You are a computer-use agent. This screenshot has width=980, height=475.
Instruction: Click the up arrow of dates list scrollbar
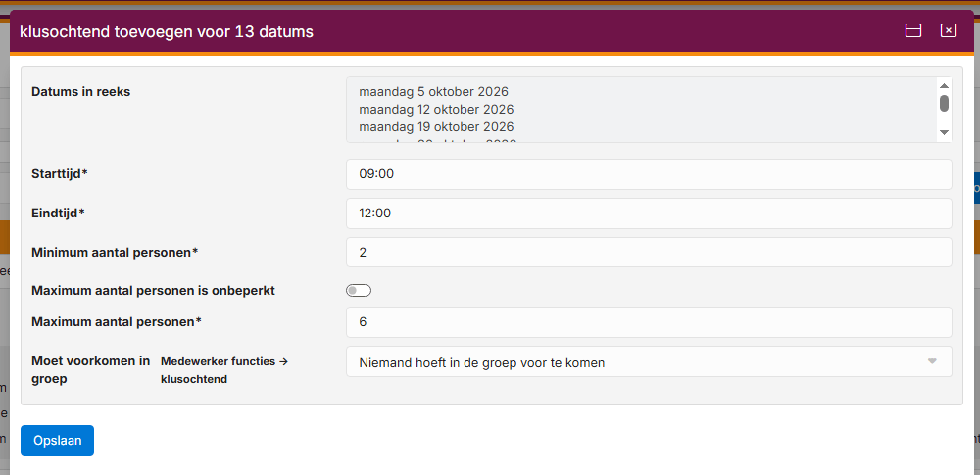(x=944, y=86)
